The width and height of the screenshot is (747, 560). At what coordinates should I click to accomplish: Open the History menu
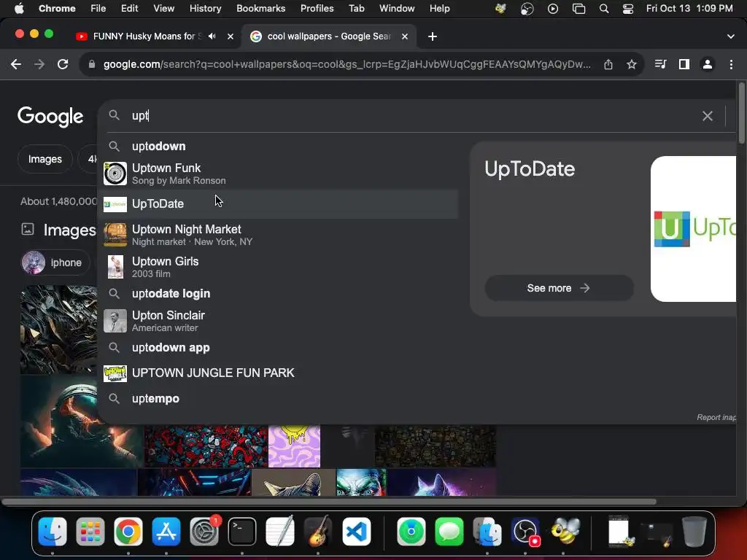pyautogui.click(x=205, y=8)
